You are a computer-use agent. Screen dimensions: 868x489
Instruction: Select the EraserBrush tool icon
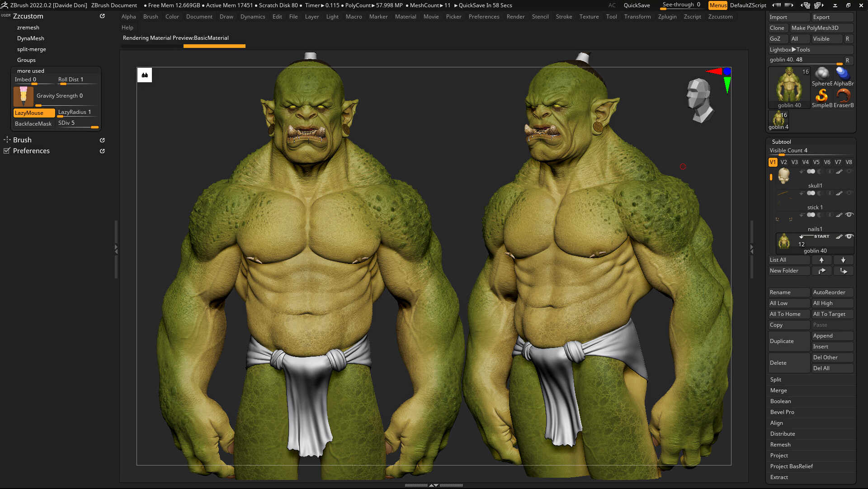pos(843,96)
